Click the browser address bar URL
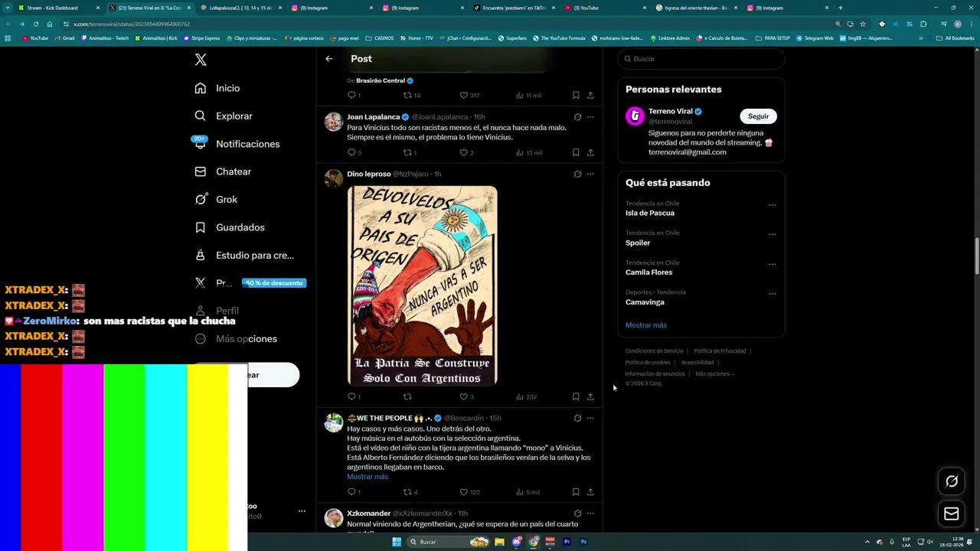 point(132,24)
